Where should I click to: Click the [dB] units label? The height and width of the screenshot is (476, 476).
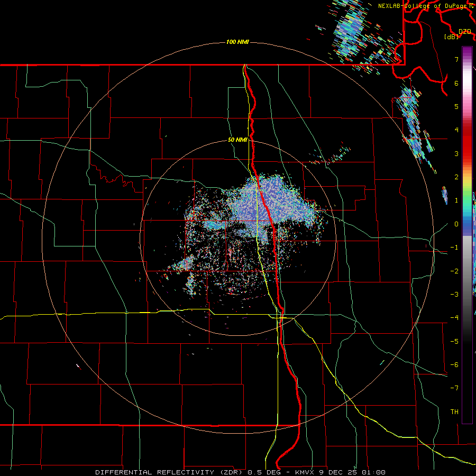(452, 37)
